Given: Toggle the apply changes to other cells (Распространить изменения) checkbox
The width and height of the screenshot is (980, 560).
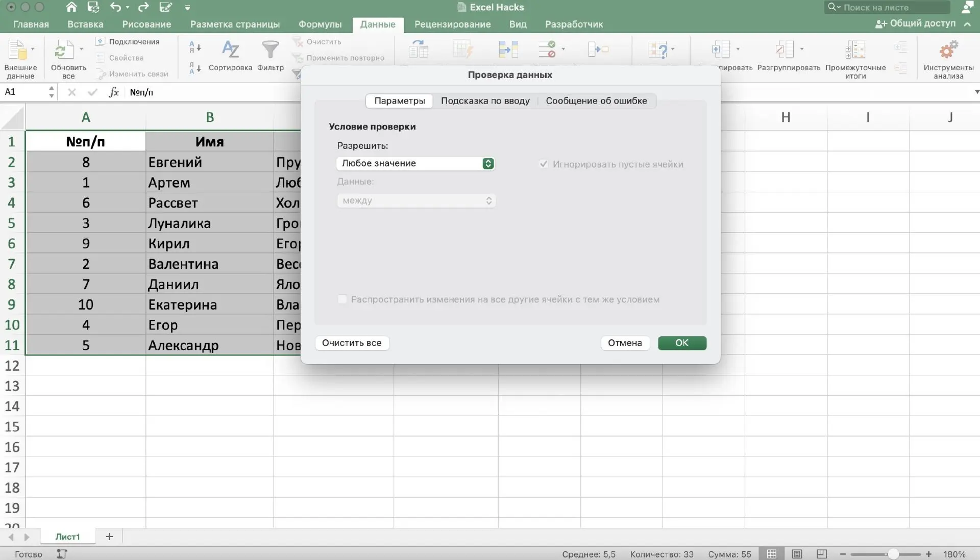Looking at the screenshot, I should tap(342, 299).
